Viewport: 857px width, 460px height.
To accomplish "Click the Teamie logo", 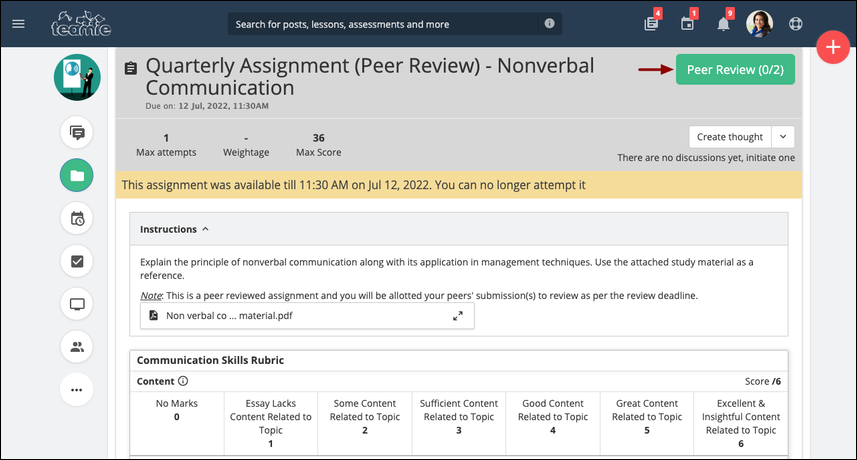I will coord(81,24).
